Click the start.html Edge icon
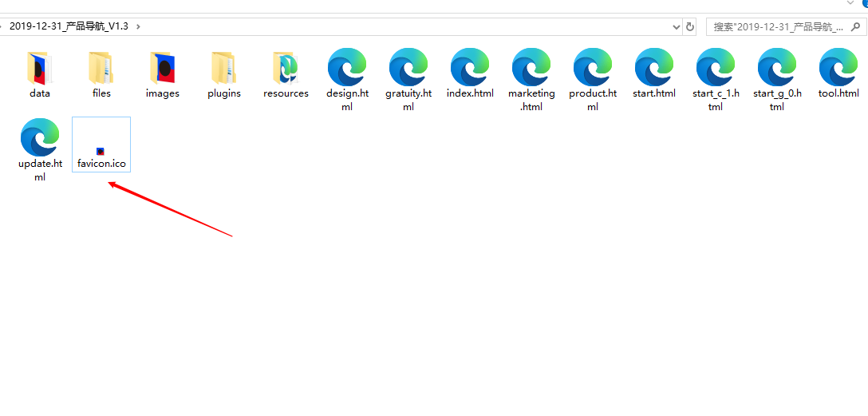 click(654, 67)
